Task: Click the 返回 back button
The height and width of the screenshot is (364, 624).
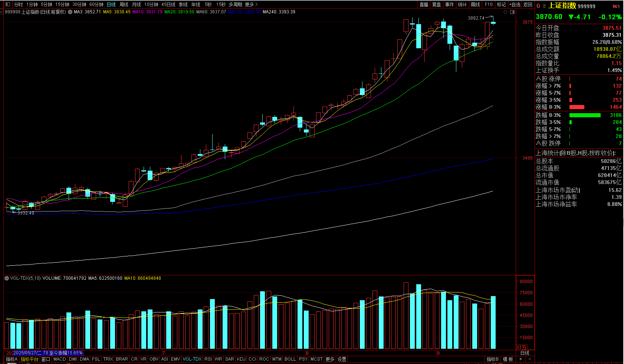Action: pos(528,4)
